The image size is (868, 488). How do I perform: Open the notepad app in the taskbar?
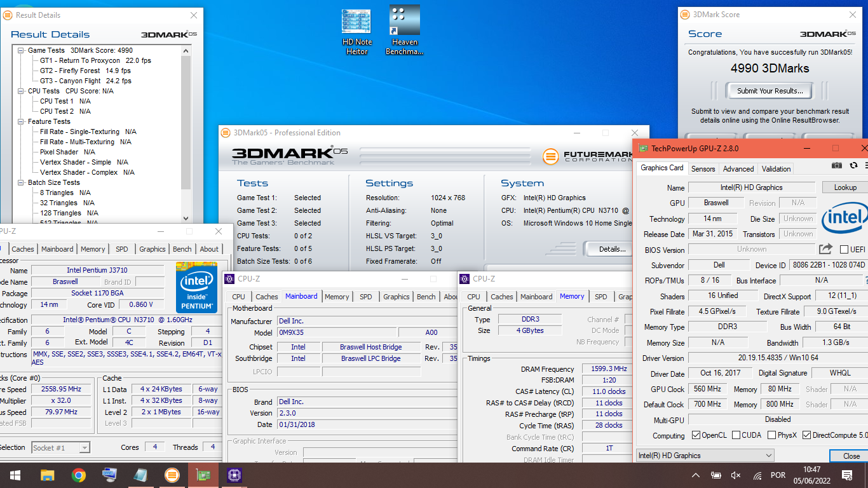140,475
